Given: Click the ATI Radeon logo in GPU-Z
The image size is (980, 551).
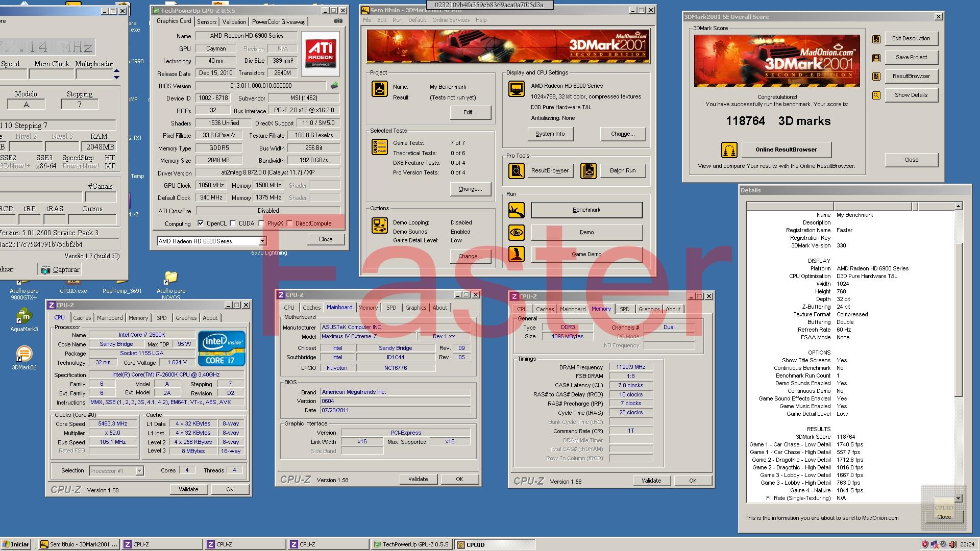Looking at the screenshot, I should click(x=321, y=54).
